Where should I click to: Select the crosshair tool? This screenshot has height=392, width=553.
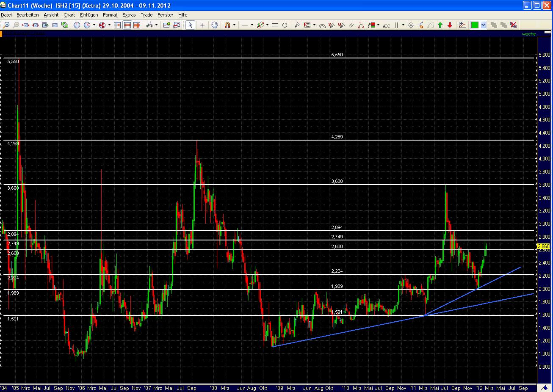[x=202, y=25]
